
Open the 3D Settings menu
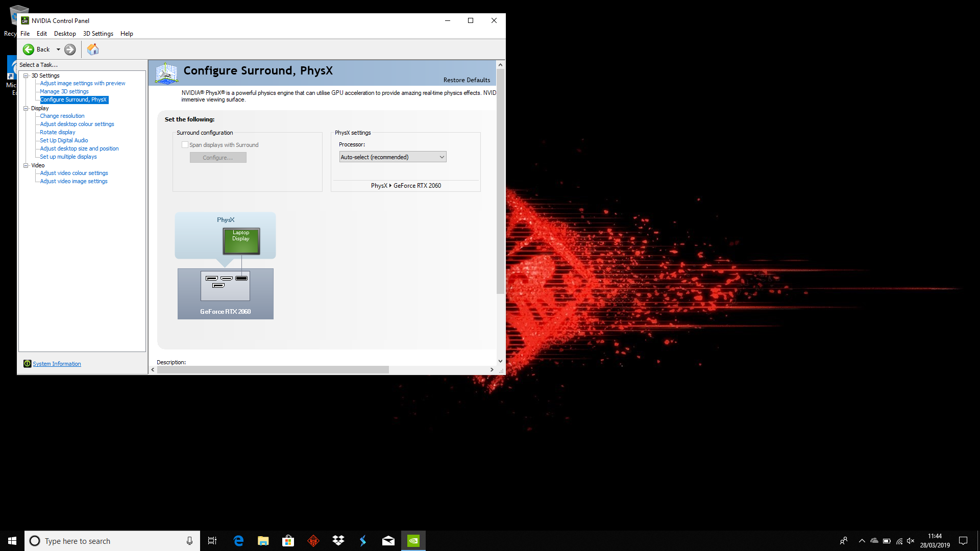[x=98, y=34]
